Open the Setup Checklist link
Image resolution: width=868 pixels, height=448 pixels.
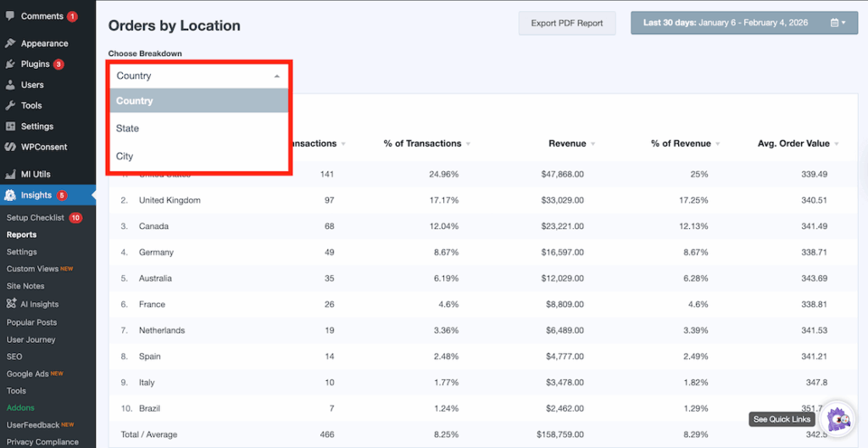(x=36, y=218)
